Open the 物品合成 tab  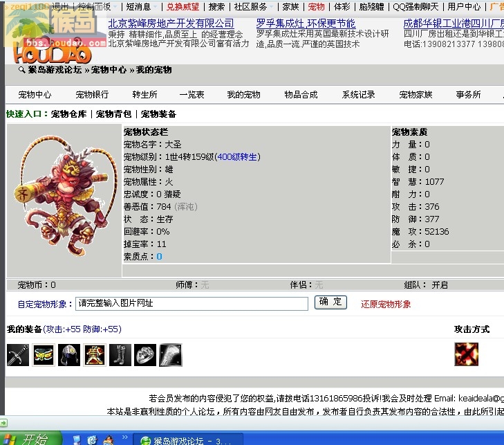[301, 95]
